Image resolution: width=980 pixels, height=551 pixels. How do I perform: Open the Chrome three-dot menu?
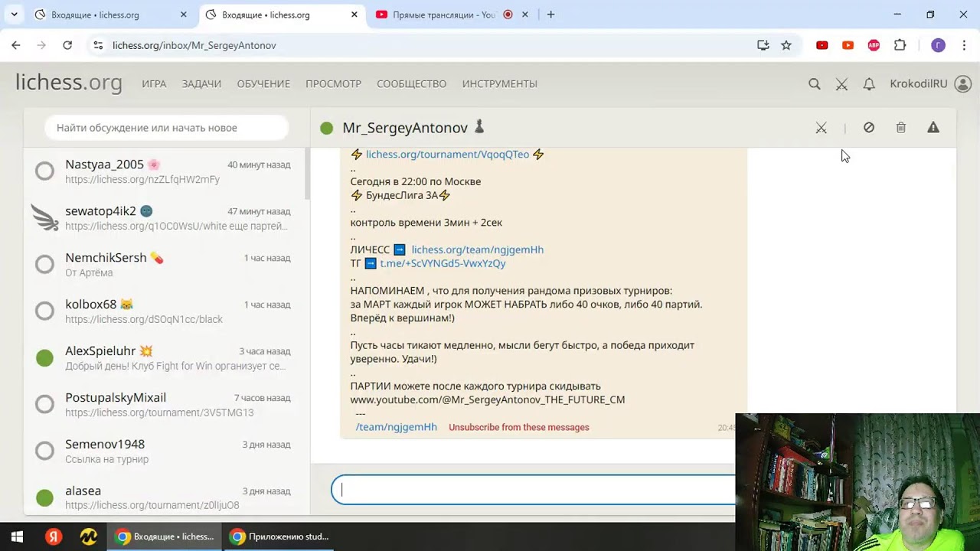coord(963,46)
